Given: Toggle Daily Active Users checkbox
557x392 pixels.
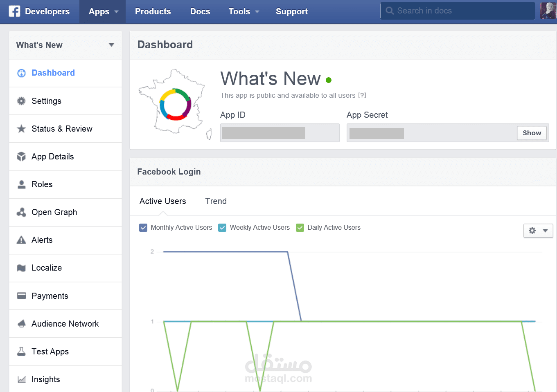Looking at the screenshot, I should (300, 228).
